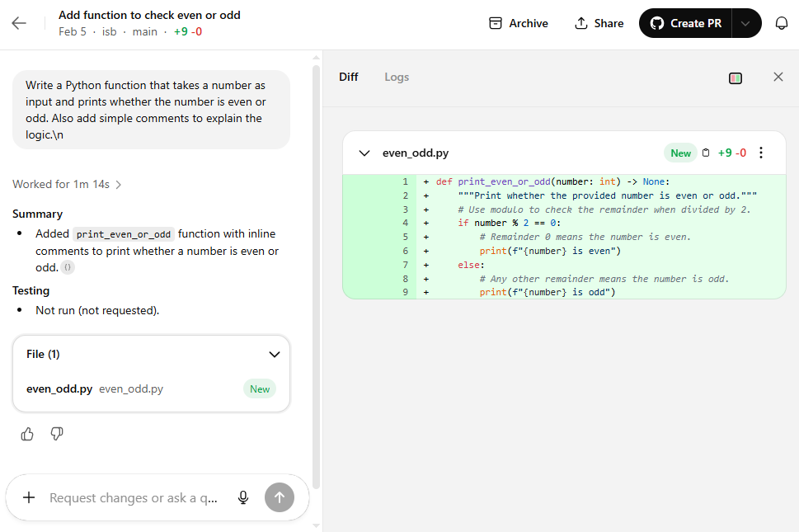
Task: Open the notifications bell
Action: coord(781,23)
